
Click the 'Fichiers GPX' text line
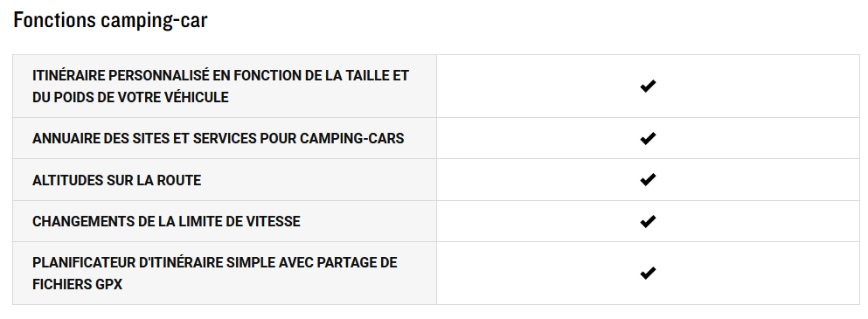(77, 284)
